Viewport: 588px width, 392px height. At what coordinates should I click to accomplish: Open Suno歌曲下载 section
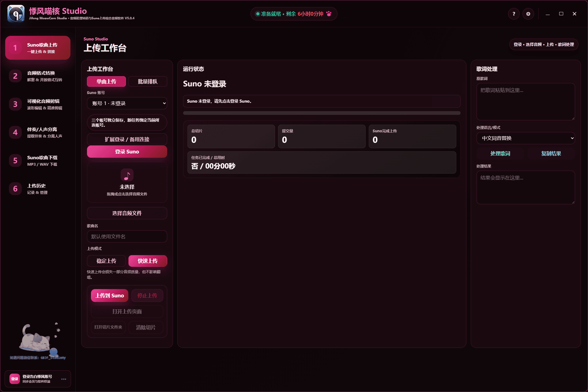coord(38,160)
